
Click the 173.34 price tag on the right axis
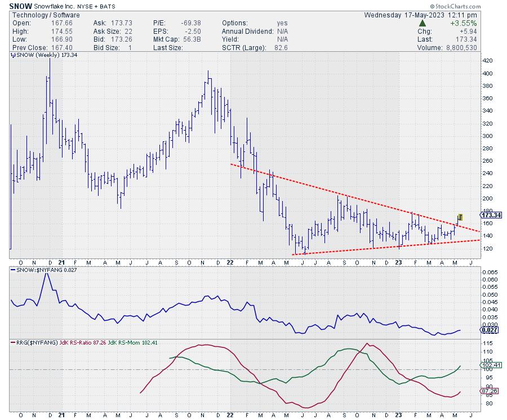click(491, 215)
